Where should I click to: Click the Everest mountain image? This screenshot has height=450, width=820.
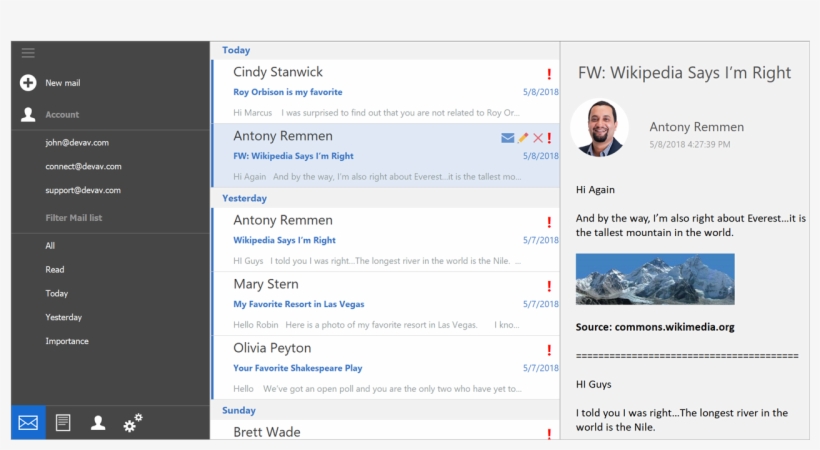(x=655, y=279)
